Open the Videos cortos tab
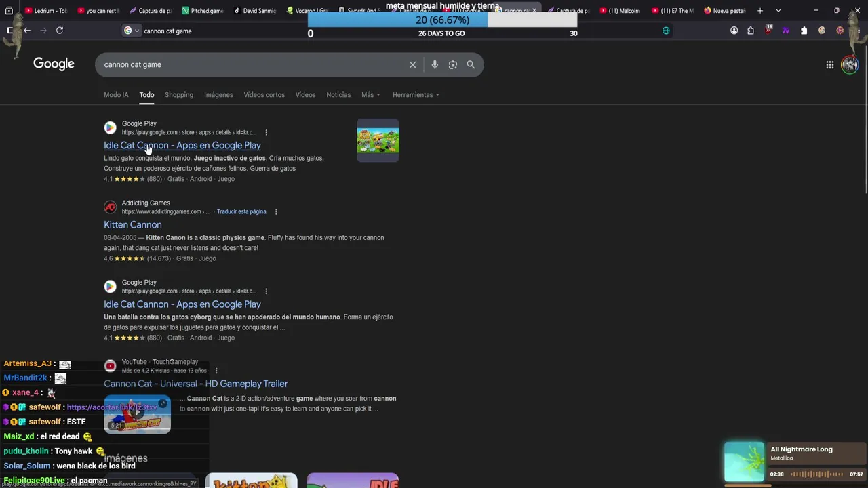 coord(264,95)
